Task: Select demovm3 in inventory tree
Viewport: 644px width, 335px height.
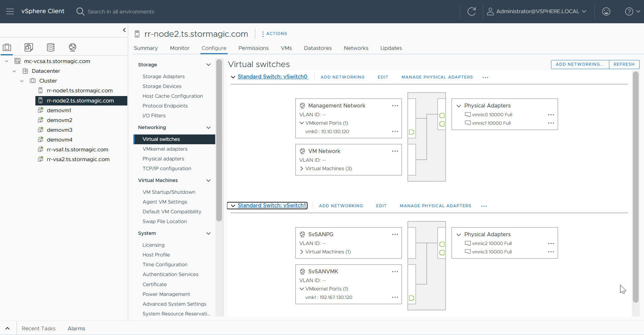Action: [x=60, y=130]
